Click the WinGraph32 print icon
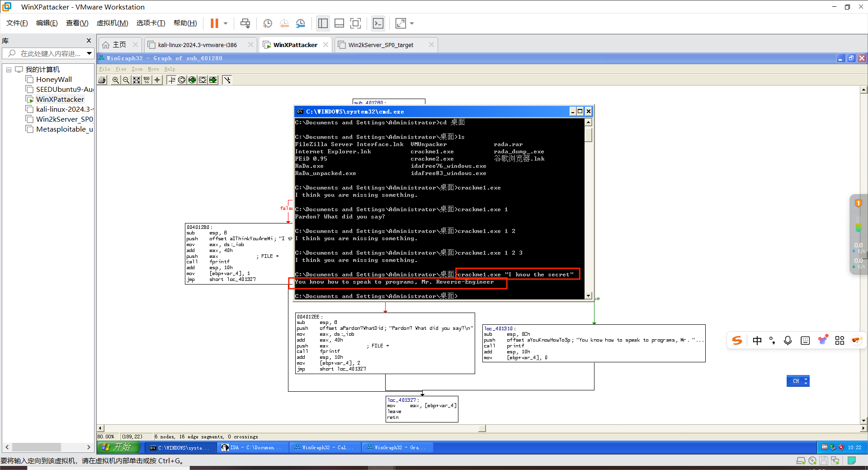Screen dimensions: 868x470 (103, 80)
